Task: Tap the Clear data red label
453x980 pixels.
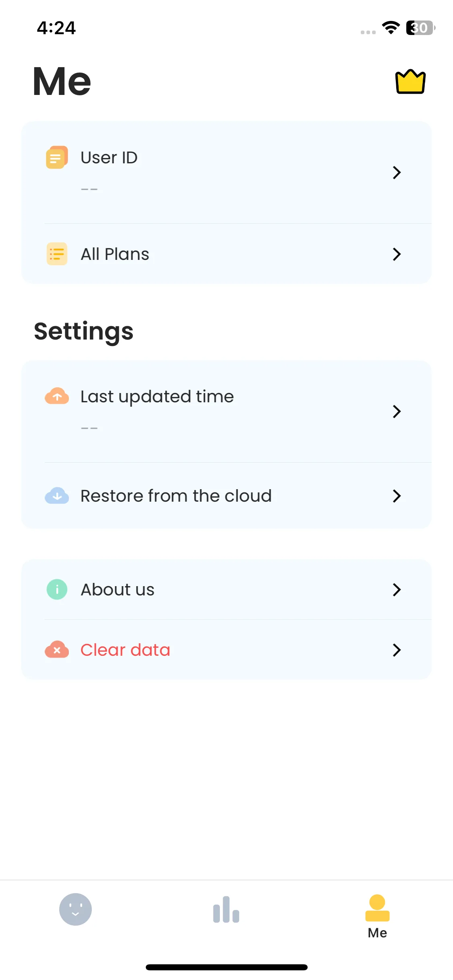Action: [125, 650]
